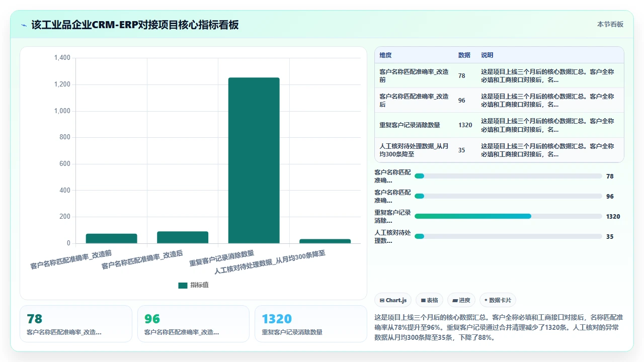Click the 重复客户记录消除... progress label
Image resolution: width=644 pixels, height=362 pixels.
(x=393, y=216)
